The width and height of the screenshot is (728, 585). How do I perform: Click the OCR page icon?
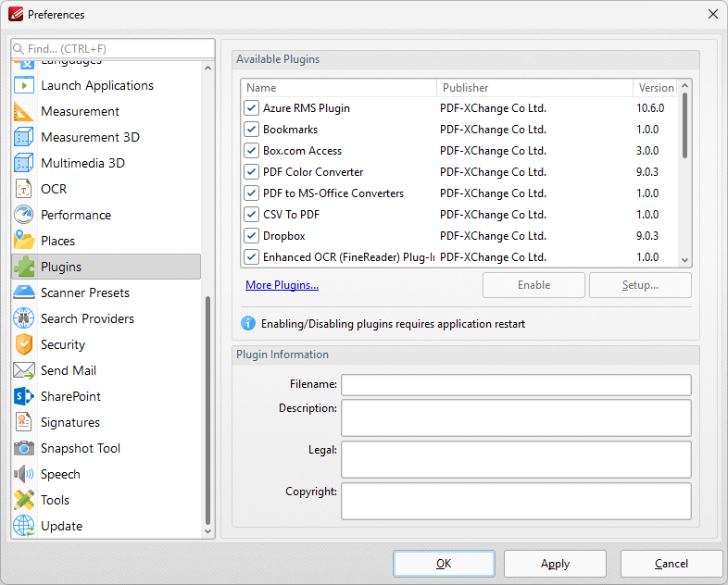[24, 189]
